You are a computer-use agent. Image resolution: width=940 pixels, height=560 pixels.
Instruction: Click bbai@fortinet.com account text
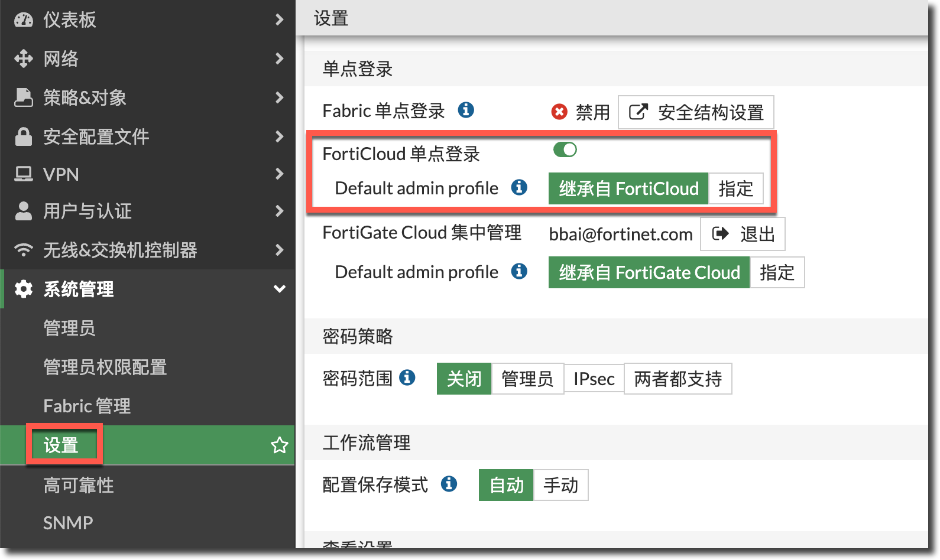coord(621,235)
